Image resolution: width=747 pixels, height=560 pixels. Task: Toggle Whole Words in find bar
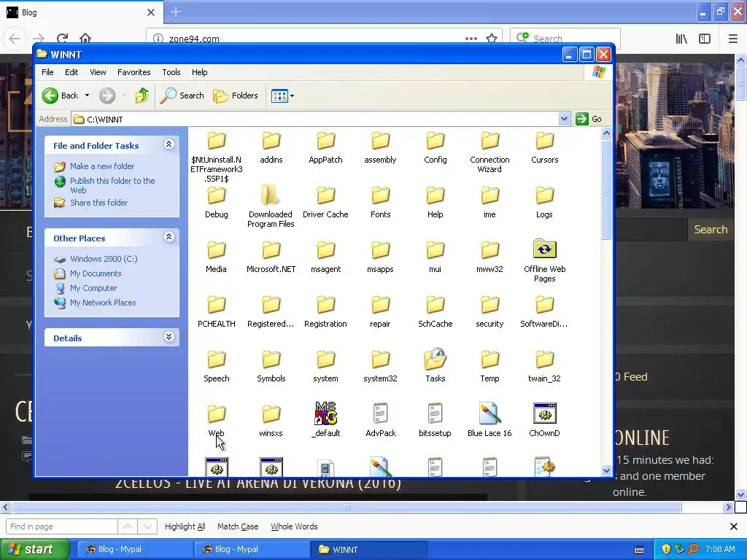pos(294,526)
